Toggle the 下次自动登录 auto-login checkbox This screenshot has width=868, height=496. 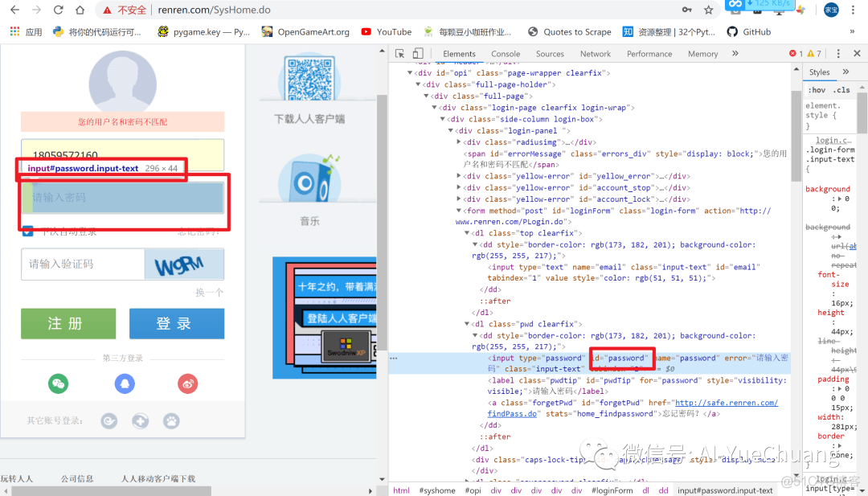coord(27,232)
